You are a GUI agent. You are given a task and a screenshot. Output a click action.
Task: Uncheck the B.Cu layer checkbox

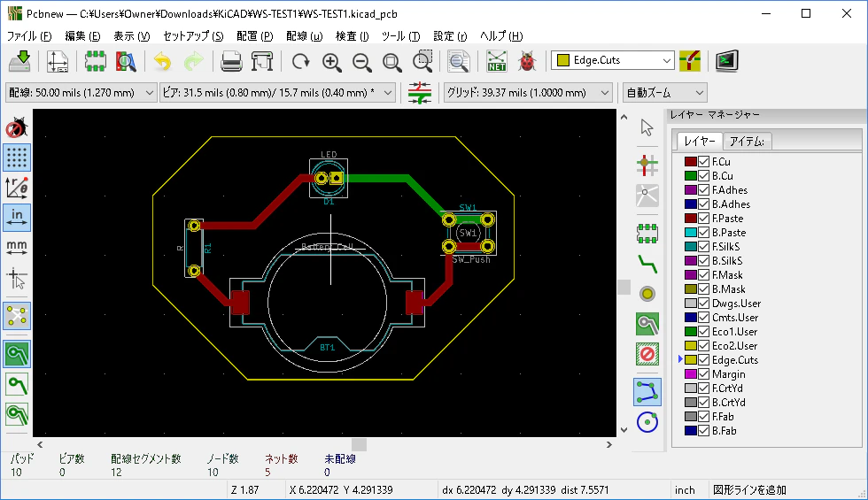point(703,176)
